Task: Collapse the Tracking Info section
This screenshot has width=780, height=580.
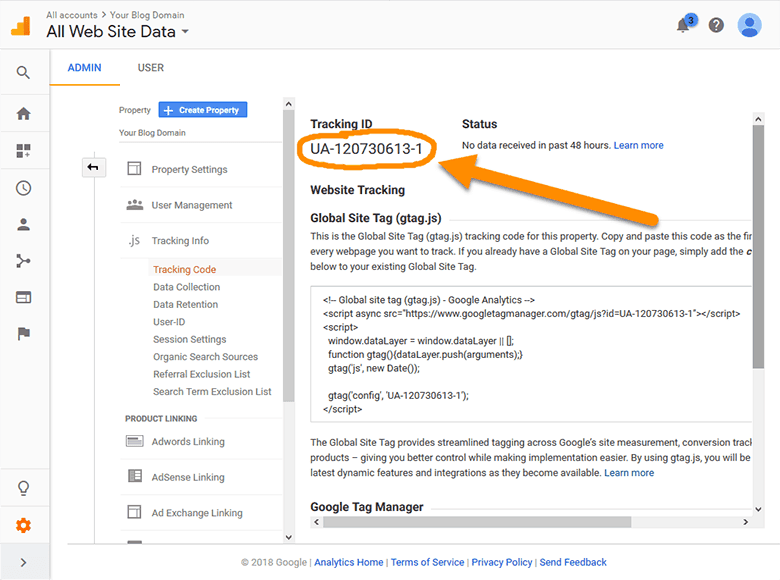Action: 180,241
